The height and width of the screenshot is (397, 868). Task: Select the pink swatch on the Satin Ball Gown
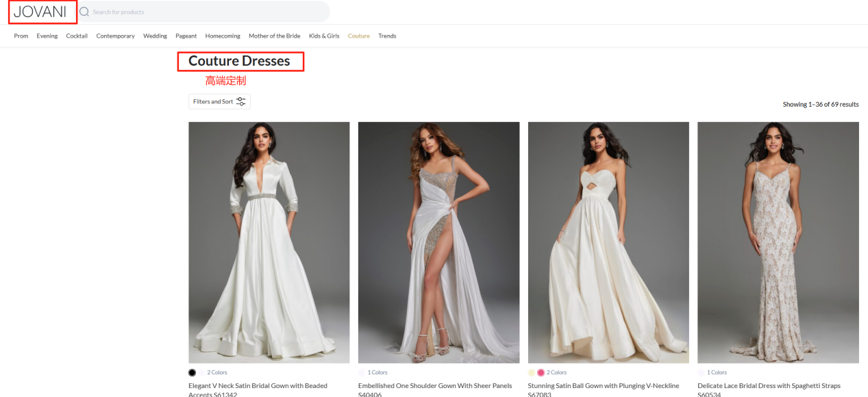[x=541, y=372]
